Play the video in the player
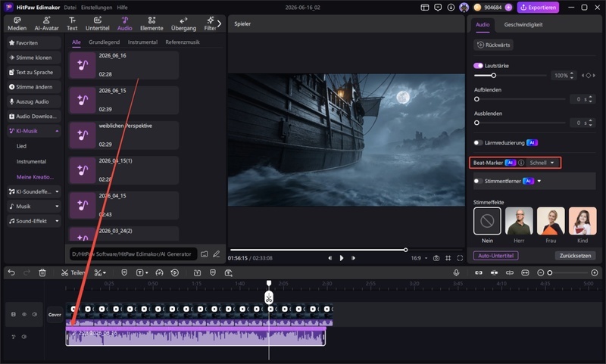This screenshot has width=606, height=364. [x=342, y=258]
